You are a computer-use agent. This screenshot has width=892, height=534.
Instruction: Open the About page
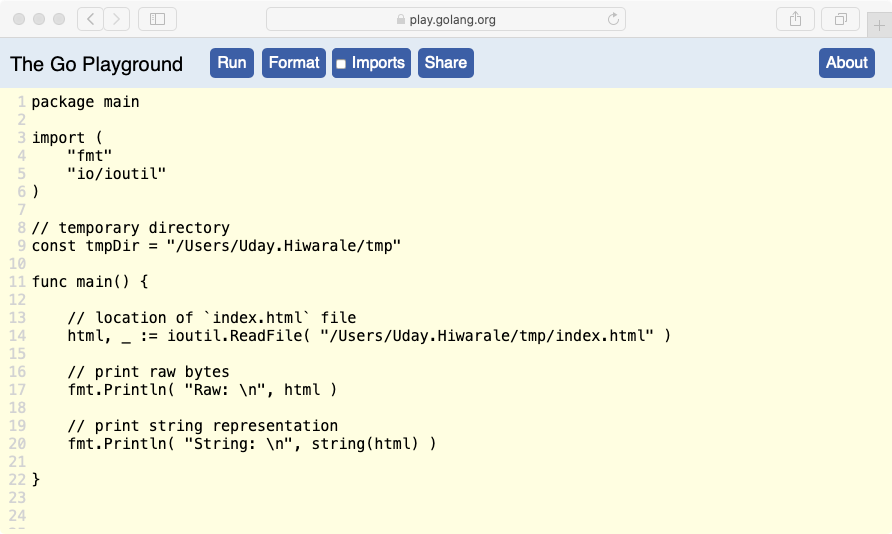coord(846,63)
